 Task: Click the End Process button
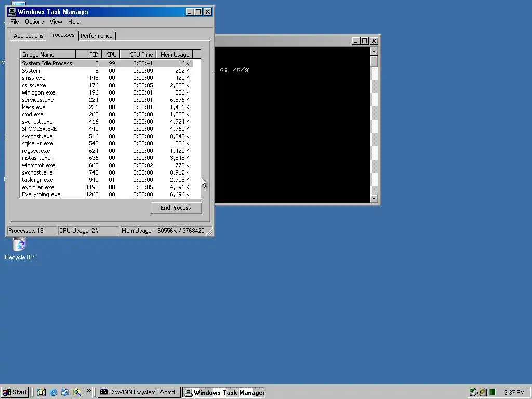click(x=176, y=208)
